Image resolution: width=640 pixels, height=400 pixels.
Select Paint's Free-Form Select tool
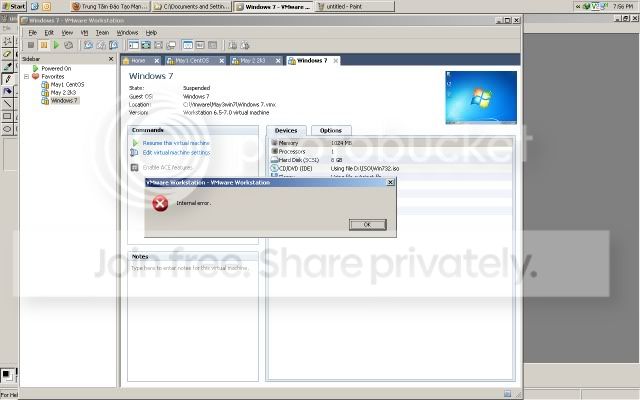point(7,41)
